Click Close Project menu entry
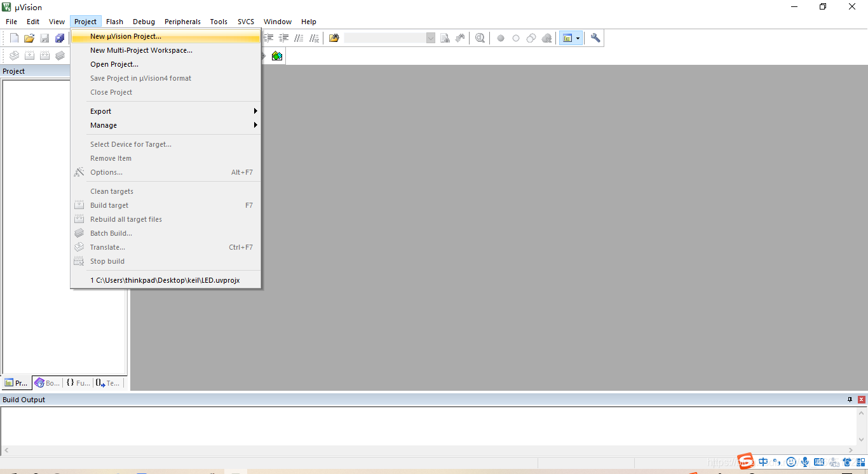The width and height of the screenshot is (868, 474). coord(166,92)
